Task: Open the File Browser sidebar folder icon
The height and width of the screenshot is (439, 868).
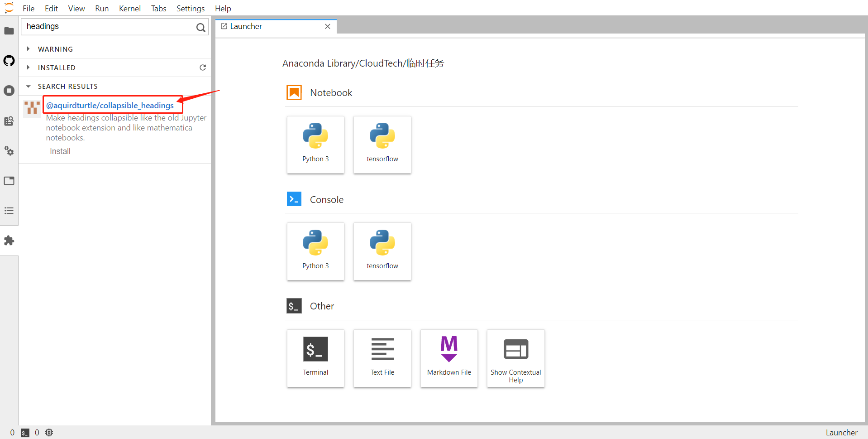Action: tap(9, 31)
